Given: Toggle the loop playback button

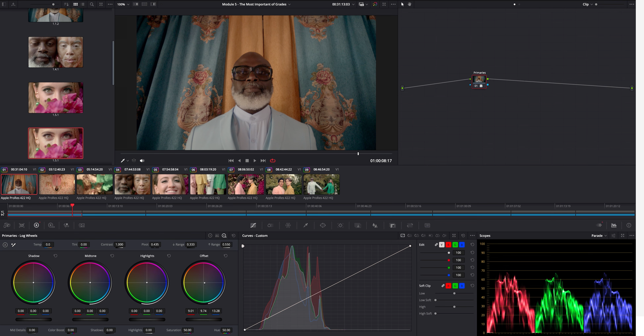Looking at the screenshot, I should tap(273, 161).
